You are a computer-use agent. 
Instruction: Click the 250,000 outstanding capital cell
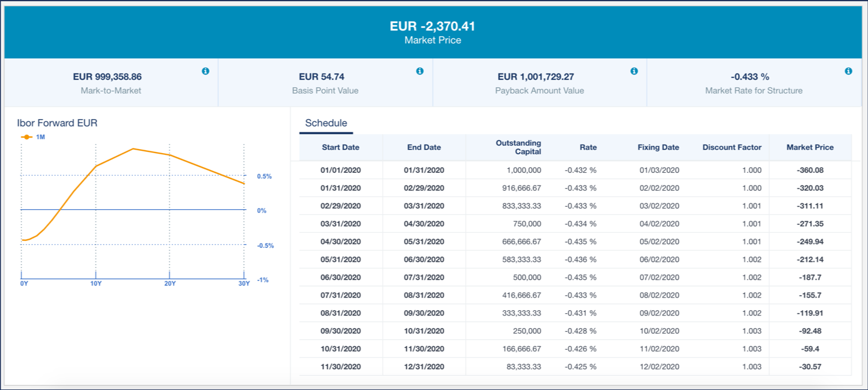click(526, 331)
